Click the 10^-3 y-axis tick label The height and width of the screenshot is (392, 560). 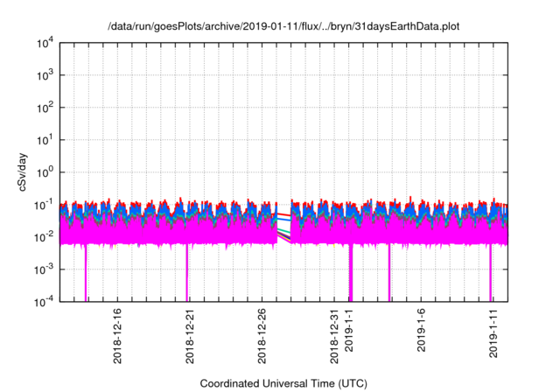pos(45,269)
